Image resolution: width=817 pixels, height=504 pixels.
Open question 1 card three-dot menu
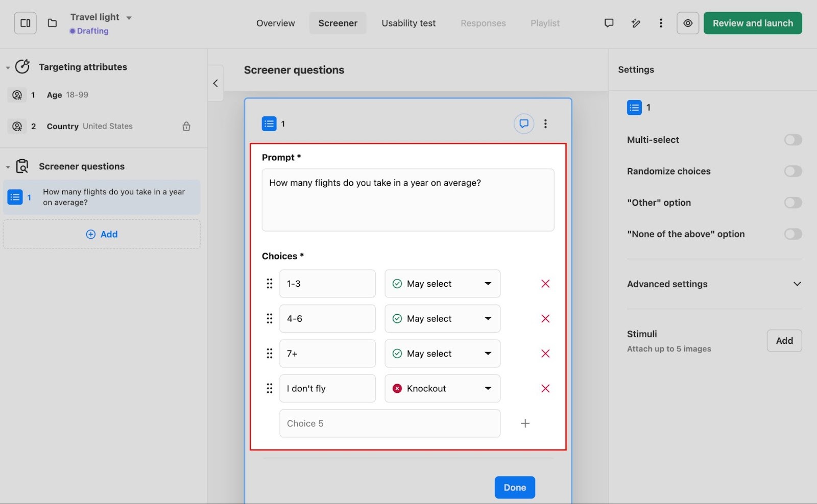pyautogui.click(x=545, y=123)
